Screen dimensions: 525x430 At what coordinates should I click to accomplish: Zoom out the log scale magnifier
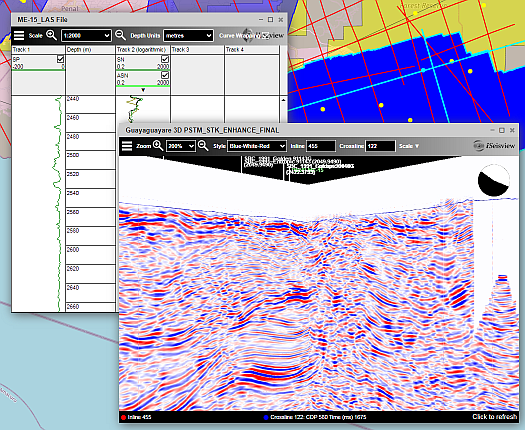pos(120,35)
